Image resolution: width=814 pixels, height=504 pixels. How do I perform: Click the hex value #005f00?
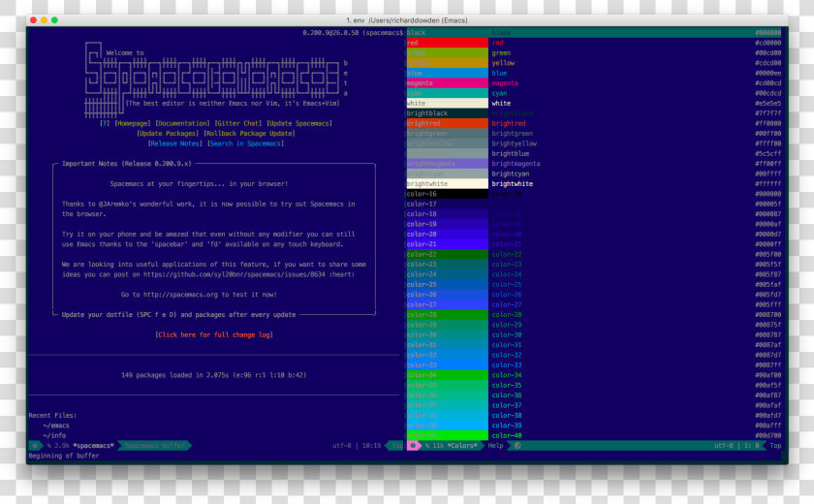[x=767, y=254]
